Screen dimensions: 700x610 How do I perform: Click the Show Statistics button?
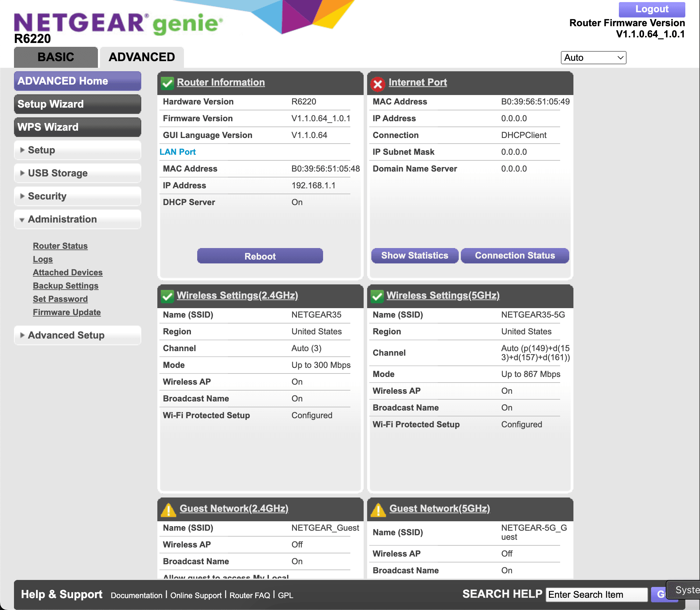pyautogui.click(x=415, y=255)
